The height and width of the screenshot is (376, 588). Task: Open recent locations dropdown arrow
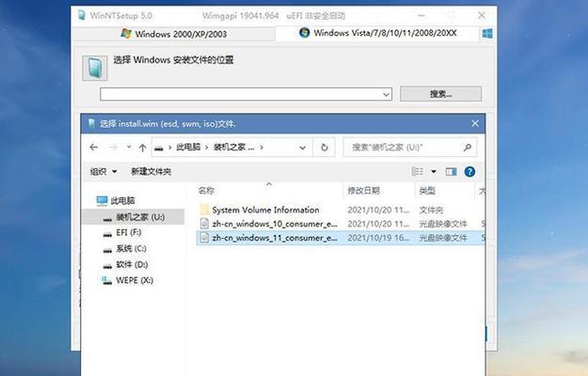(129, 147)
